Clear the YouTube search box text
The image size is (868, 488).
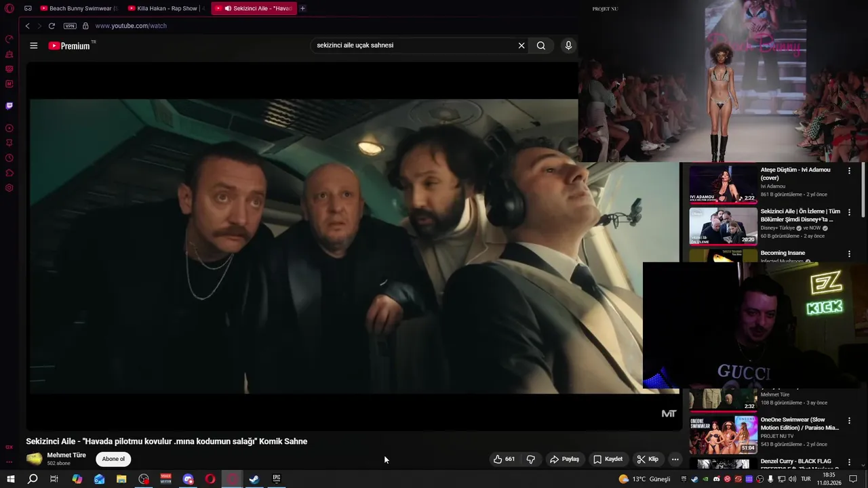point(521,45)
